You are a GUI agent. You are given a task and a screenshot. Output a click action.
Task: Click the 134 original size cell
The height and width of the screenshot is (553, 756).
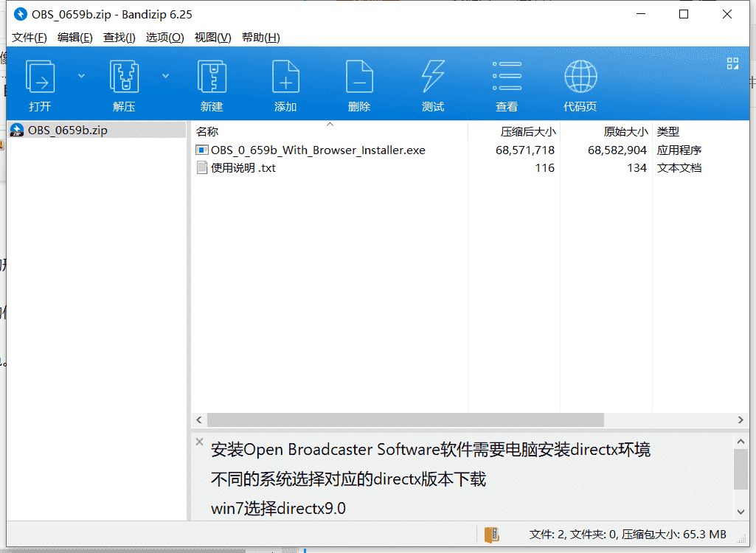[x=637, y=168]
